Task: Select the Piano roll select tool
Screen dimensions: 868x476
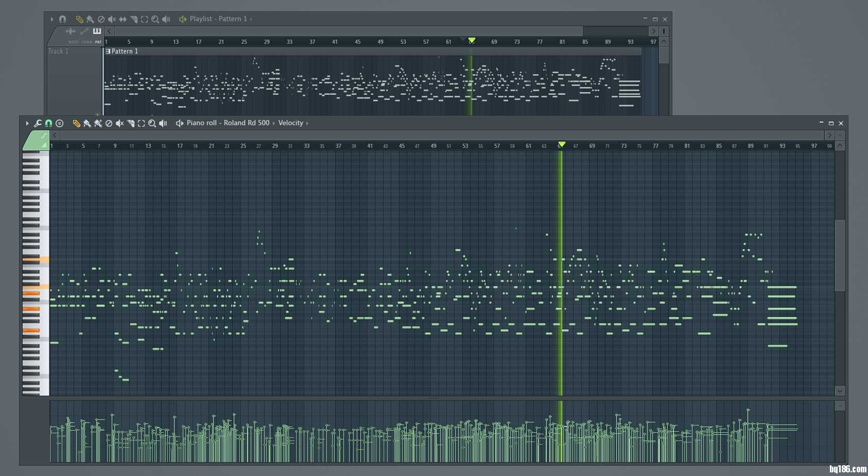Action: pyautogui.click(x=141, y=123)
